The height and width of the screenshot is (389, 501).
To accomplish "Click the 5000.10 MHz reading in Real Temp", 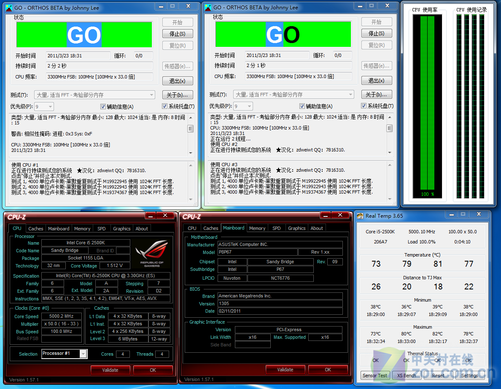I will (422, 232).
